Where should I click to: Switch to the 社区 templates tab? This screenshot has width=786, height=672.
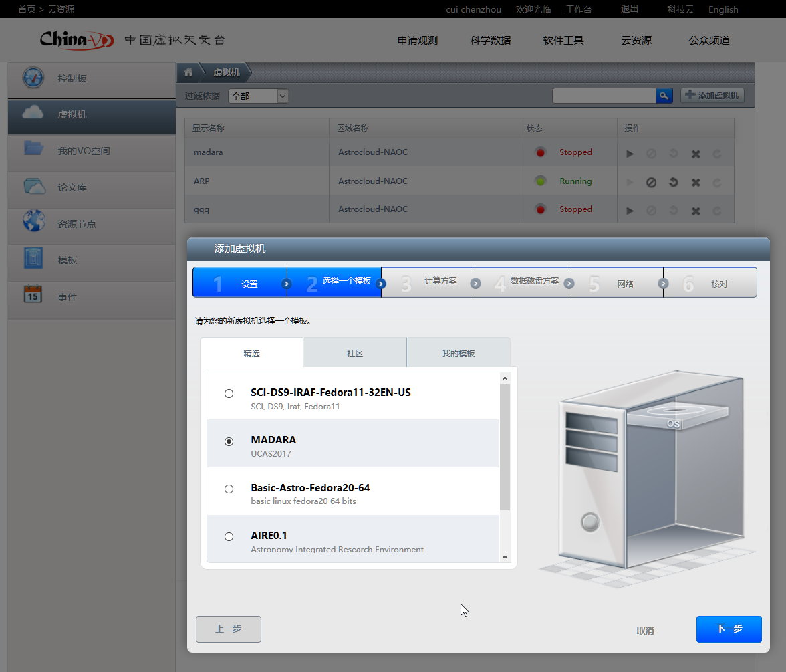coord(355,353)
